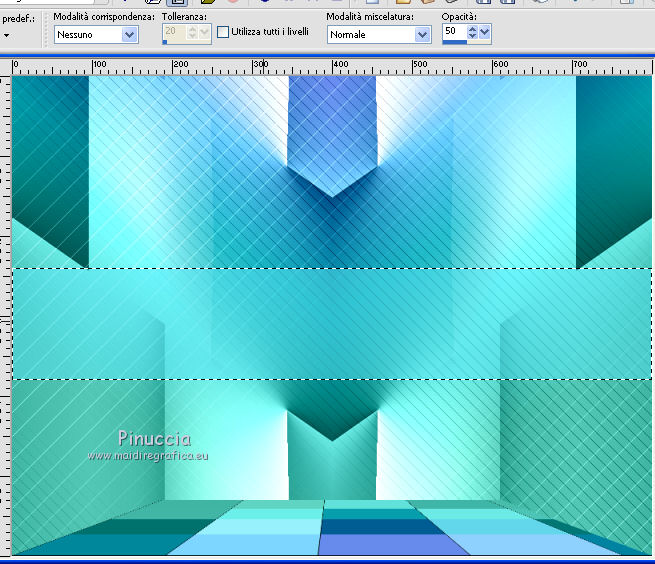Click the Tolleranza spinner arrows
This screenshot has height=564, width=655.
(x=193, y=32)
